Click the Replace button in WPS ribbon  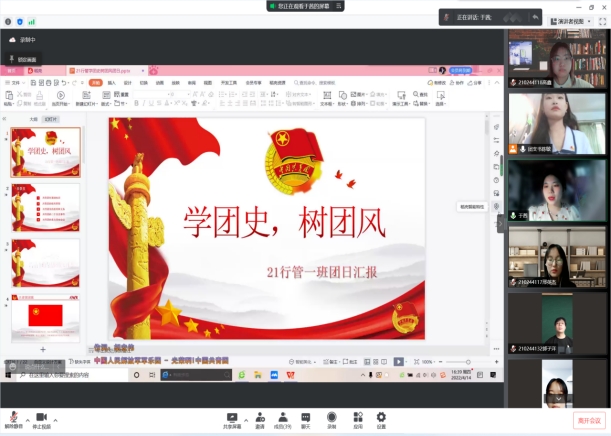click(422, 104)
